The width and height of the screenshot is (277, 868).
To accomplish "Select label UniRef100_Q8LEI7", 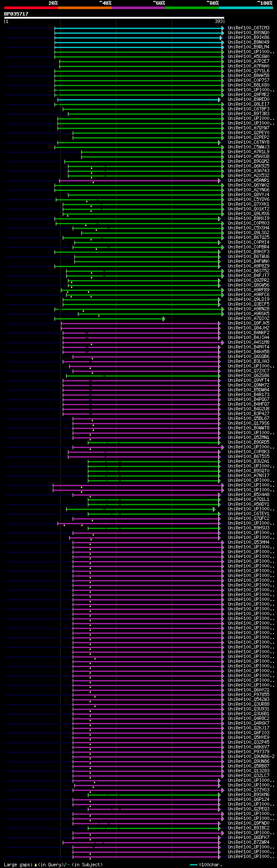I will coord(248,104).
